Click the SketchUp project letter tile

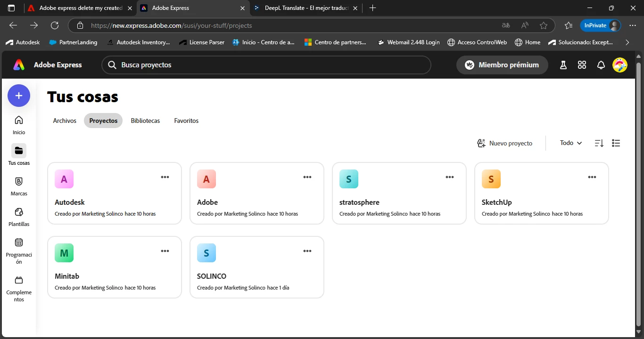tap(491, 179)
